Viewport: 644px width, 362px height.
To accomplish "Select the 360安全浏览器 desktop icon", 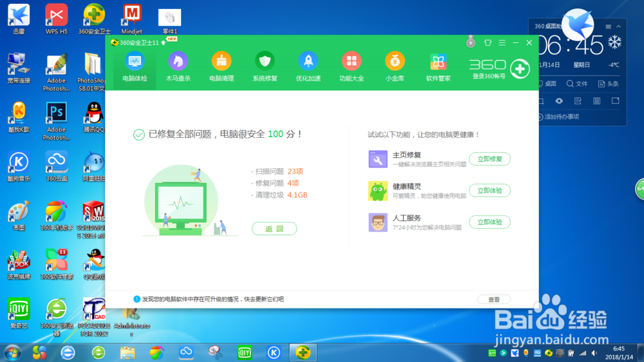I will (x=56, y=317).
